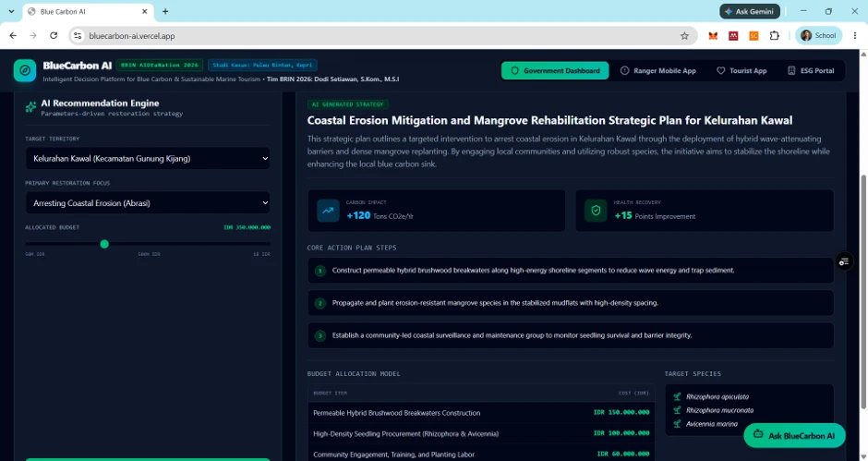Click the page vertical scrollbar
868x461 pixels.
(863, 291)
